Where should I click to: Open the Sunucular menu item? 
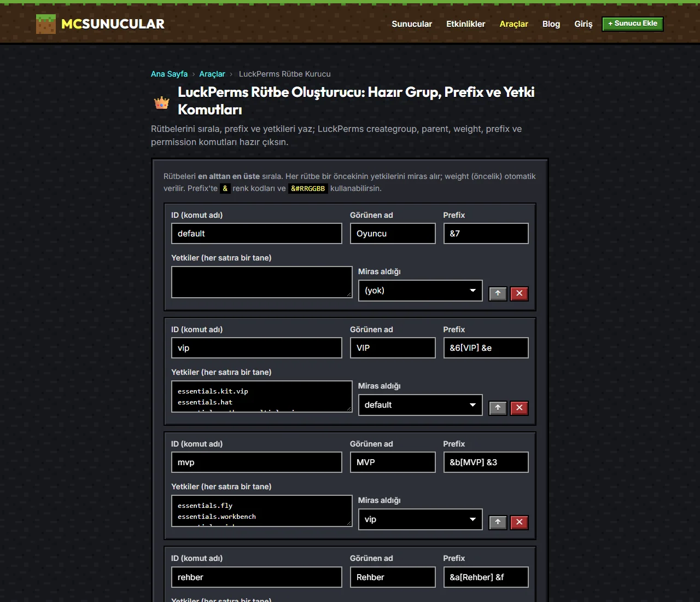412,24
